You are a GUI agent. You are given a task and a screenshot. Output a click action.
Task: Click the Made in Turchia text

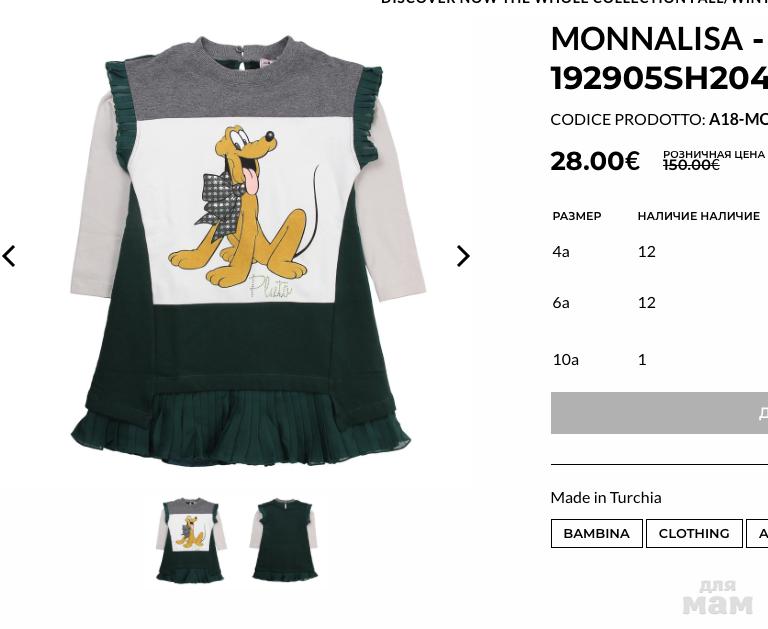[x=606, y=498]
